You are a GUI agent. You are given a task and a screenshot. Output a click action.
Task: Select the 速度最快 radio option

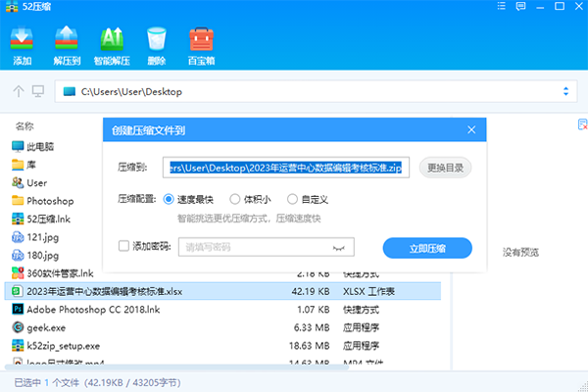(170, 198)
